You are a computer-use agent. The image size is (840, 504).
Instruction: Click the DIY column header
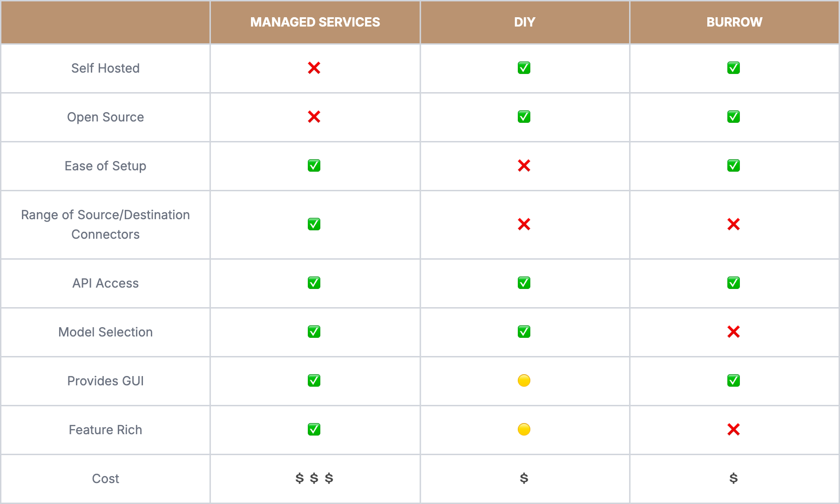pyautogui.click(x=524, y=22)
